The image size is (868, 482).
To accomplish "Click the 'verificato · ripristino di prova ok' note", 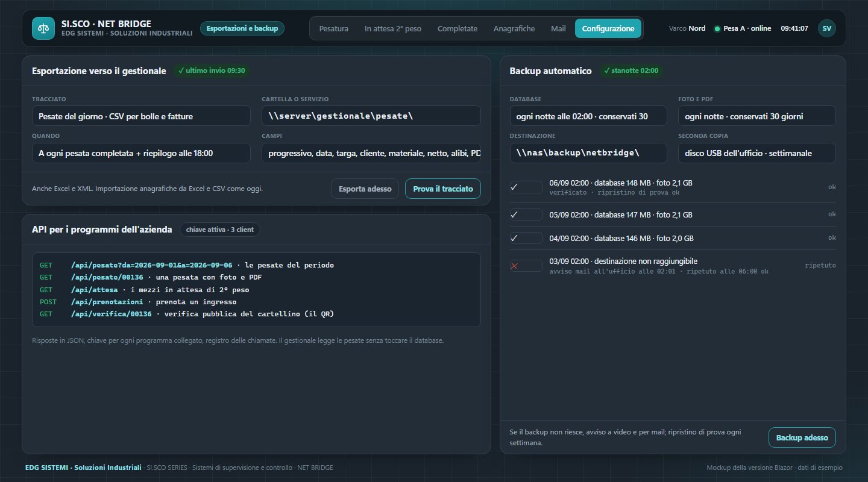I will [x=614, y=192].
